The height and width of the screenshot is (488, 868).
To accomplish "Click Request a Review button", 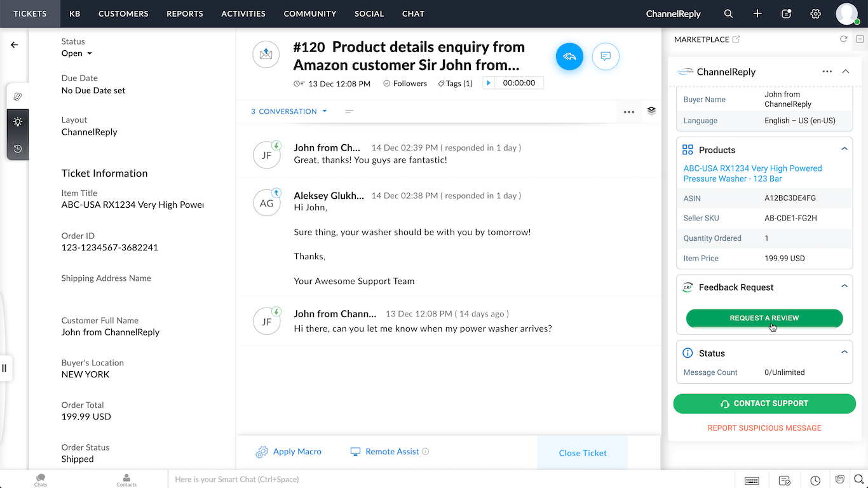I will coord(764,318).
